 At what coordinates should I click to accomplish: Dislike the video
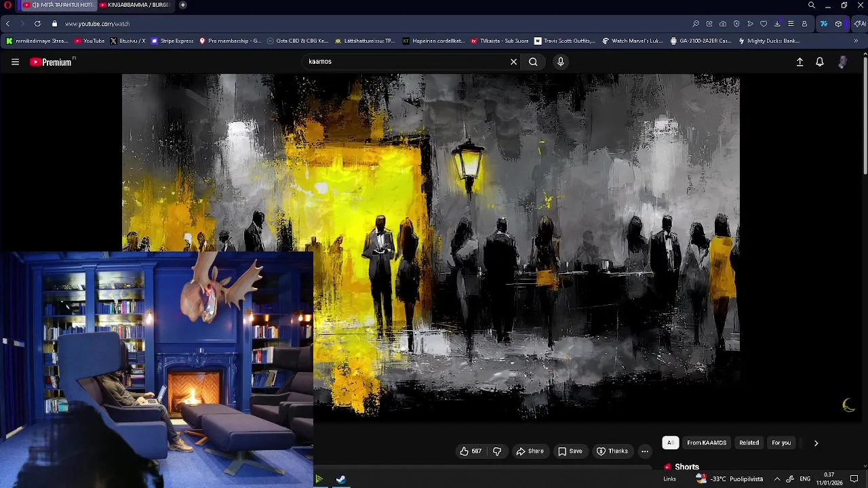point(497,451)
